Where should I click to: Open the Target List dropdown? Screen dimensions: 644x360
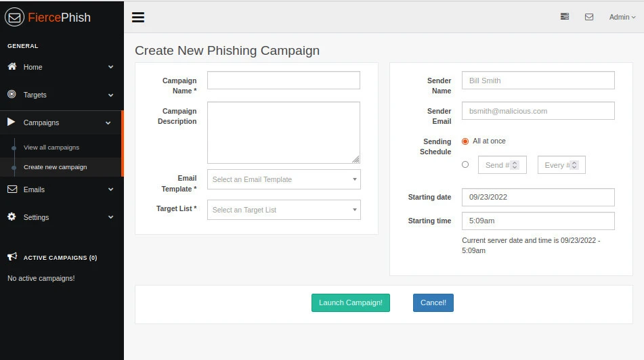[x=284, y=210]
